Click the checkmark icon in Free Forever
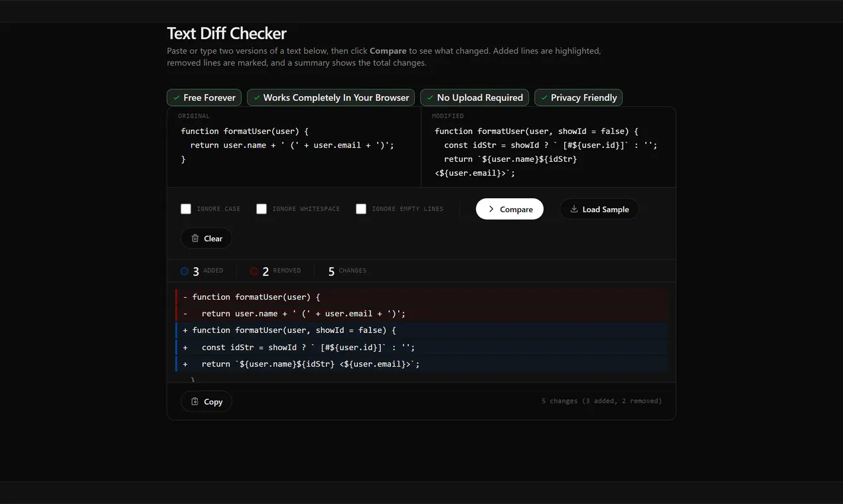Image resolution: width=843 pixels, height=504 pixels. (177, 97)
